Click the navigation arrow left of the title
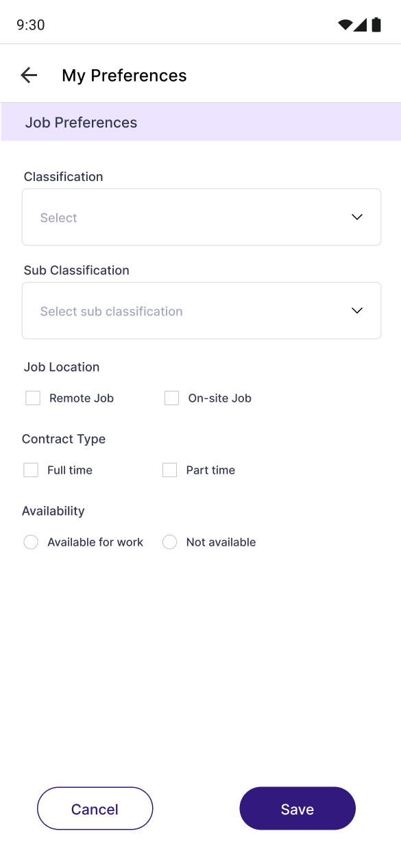This screenshot has width=401, height=868. 29,75
